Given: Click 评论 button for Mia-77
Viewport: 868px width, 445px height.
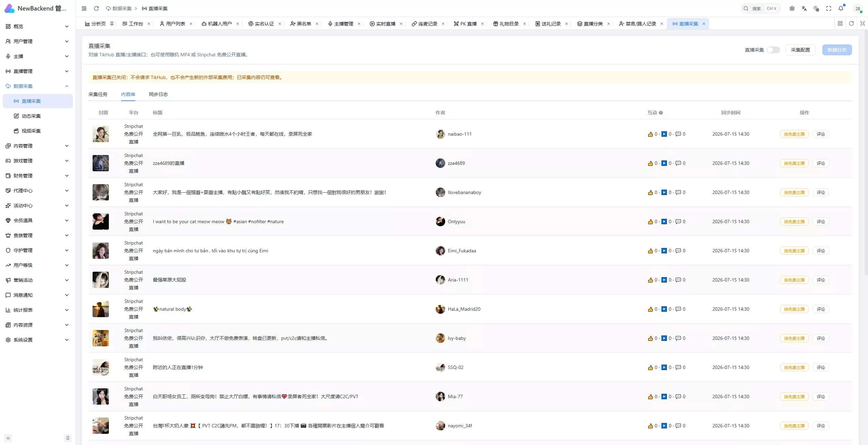Looking at the screenshot, I should coord(821,396).
